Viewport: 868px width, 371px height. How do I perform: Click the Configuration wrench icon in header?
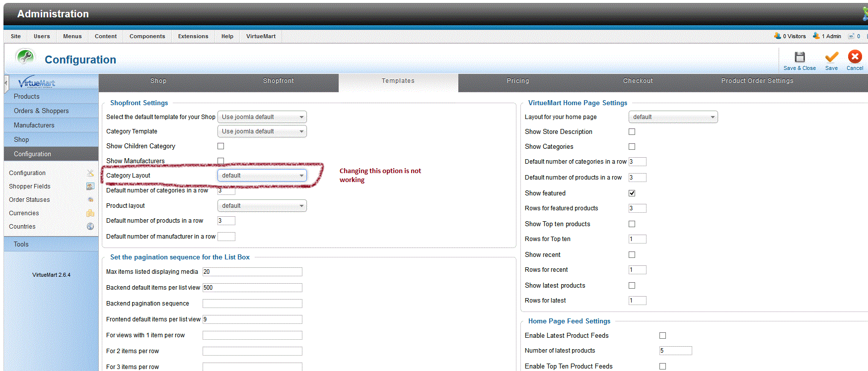(25, 58)
